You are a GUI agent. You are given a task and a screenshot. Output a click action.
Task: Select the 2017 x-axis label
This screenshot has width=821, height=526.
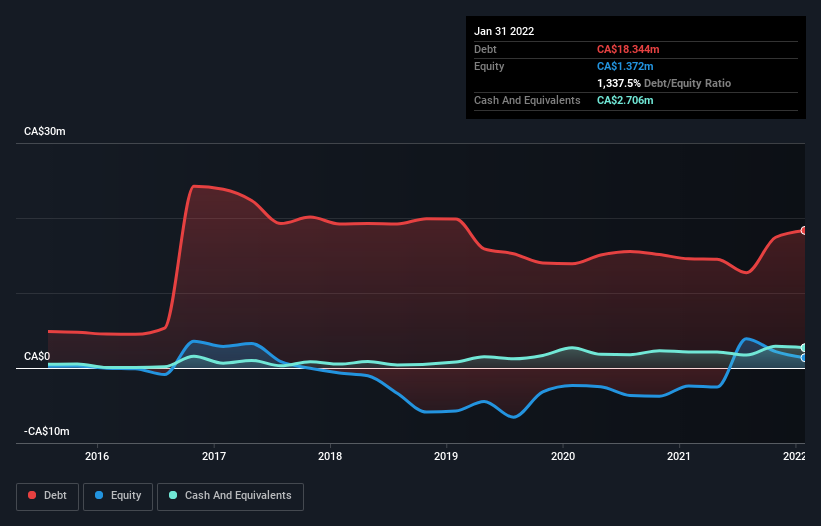(214, 456)
